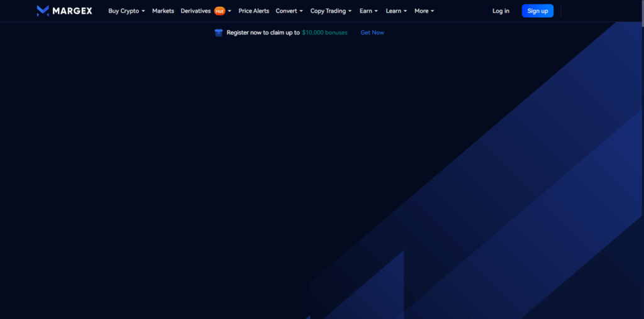Open the Price Alerts page

pyautogui.click(x=253, y=11)
